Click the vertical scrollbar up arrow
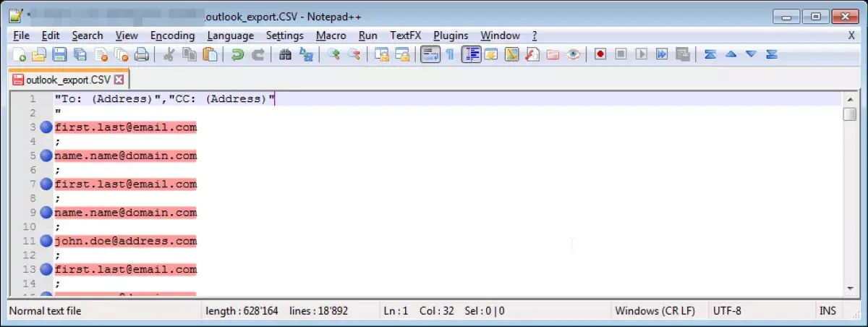The width and height of the screenshot is (868, 327). (x=850, y=99)
